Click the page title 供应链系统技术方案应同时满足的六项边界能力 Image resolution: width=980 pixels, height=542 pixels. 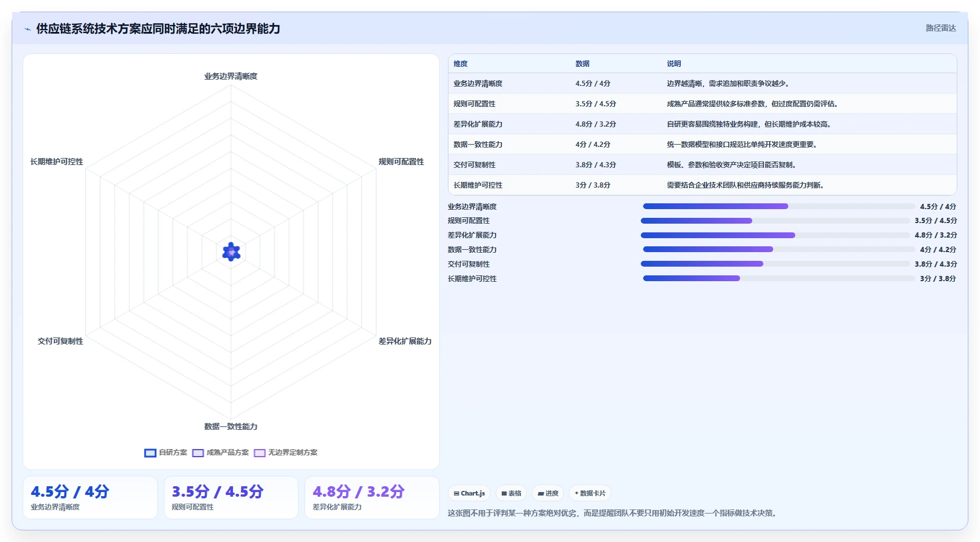(158, 29)
